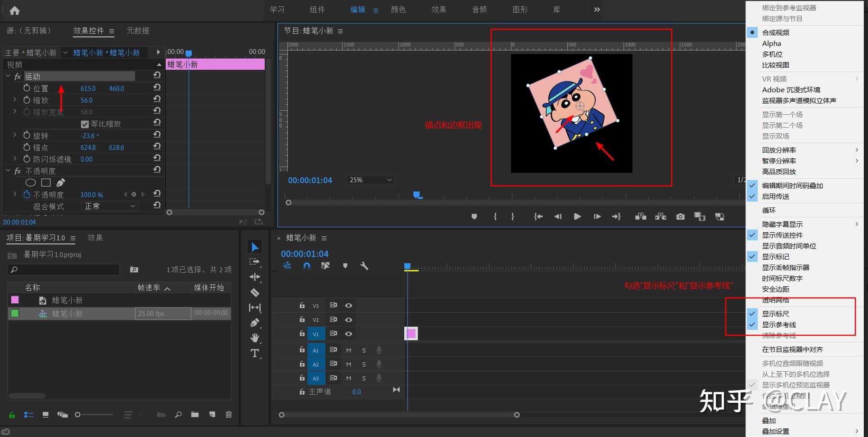Mute track A1
The width and height of the screenshot is (868, 437).
point(348,350)
